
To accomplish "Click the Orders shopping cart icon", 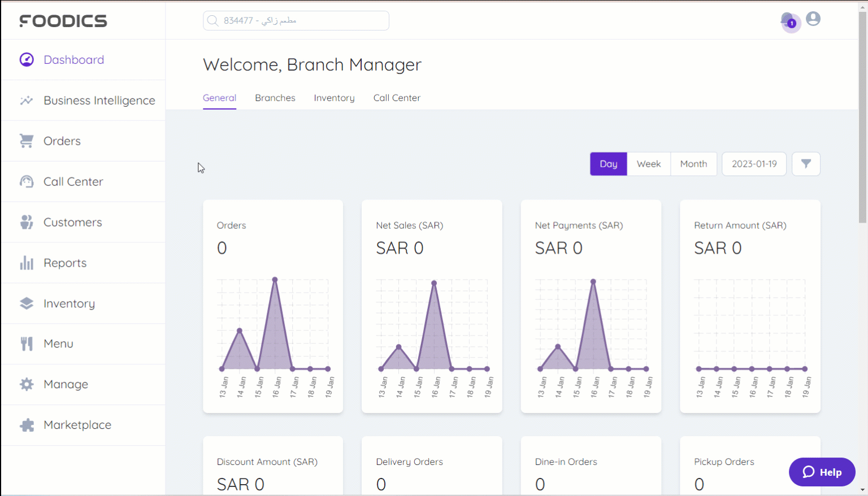I will tap(27, 141).
